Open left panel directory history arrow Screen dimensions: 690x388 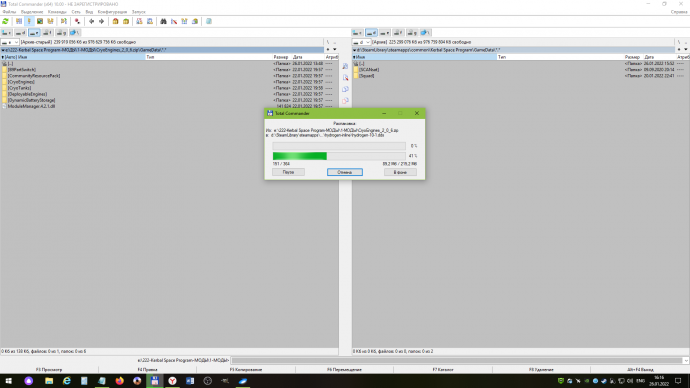tap(334, 50)
